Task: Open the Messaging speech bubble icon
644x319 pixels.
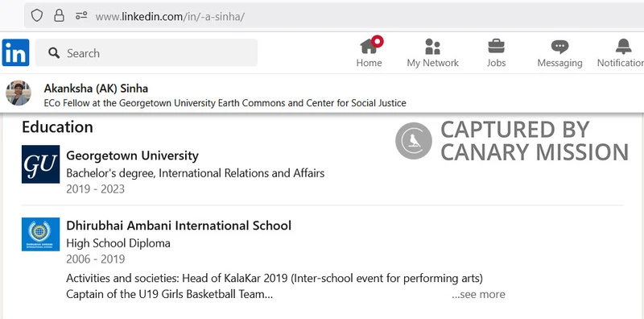Action: pyautogui.click(x=559, y=47)
